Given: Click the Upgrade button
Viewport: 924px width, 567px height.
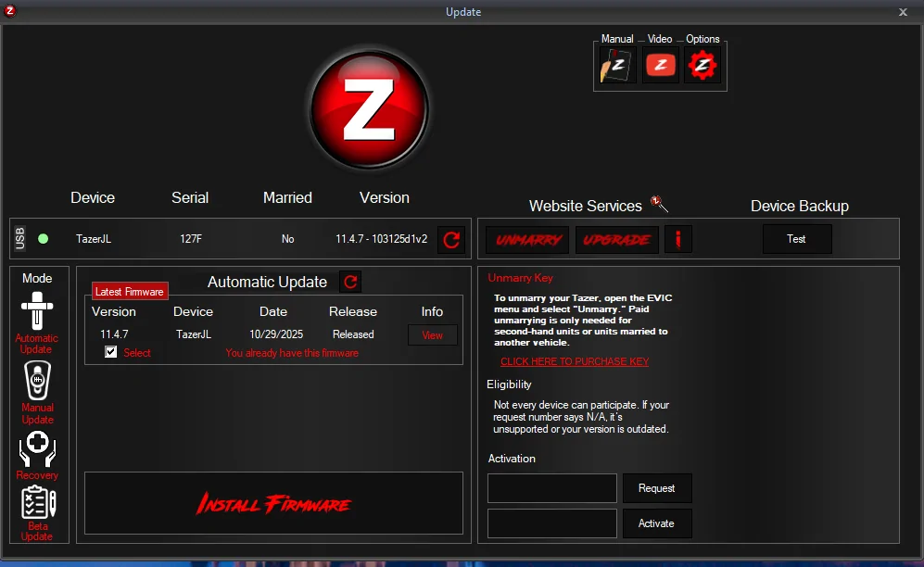Looking at the screenshot, I should (x=616, y=240).
